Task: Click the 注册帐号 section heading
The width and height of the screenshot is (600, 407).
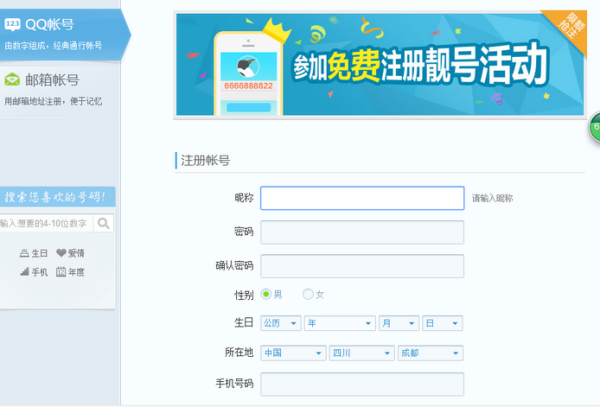Action: (x=205, y=161)
